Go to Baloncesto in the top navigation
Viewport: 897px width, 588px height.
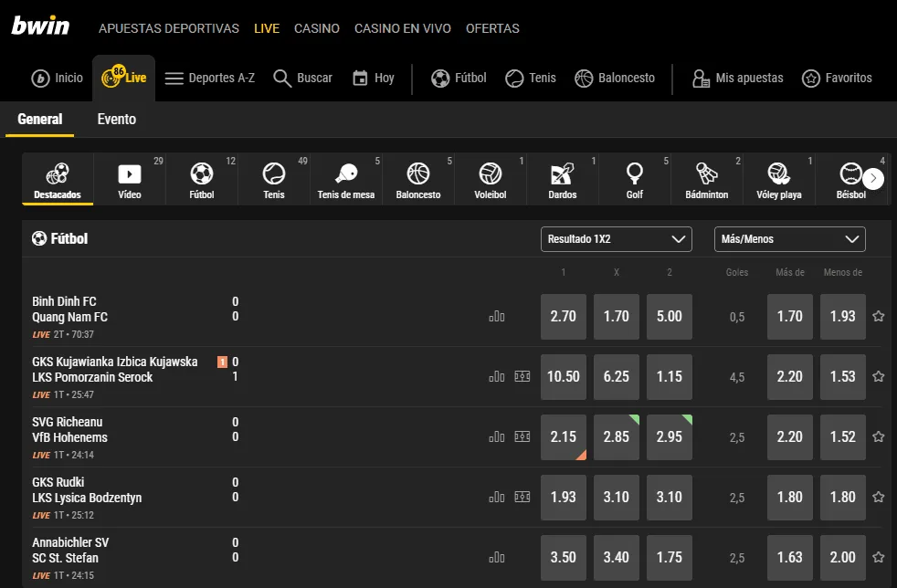coord(615,79)
